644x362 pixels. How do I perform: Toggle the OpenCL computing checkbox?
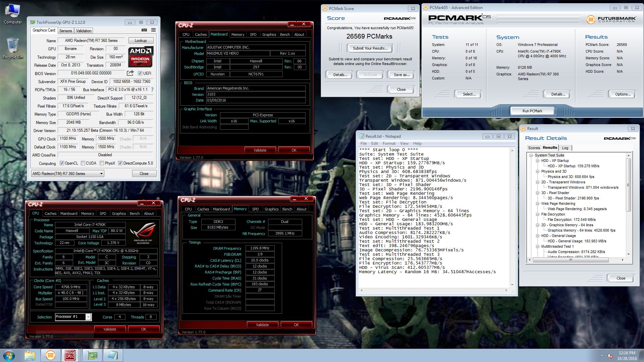pos(62,163)
